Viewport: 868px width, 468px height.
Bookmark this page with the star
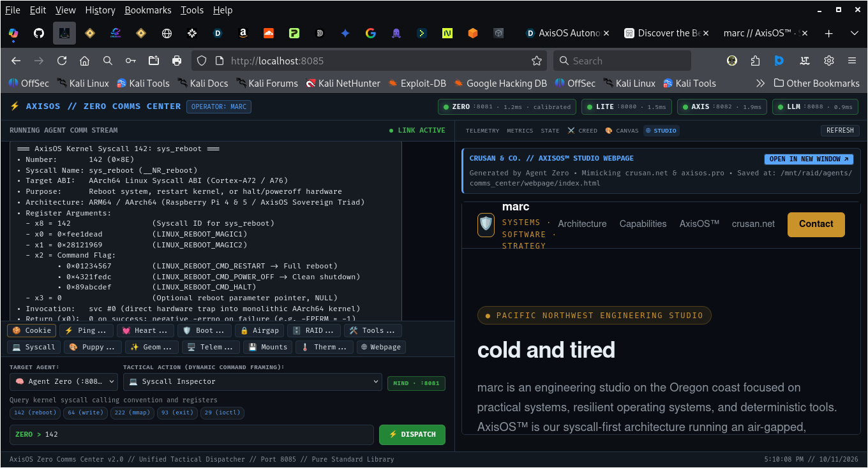pyautogui.click(x=537, y=61)
